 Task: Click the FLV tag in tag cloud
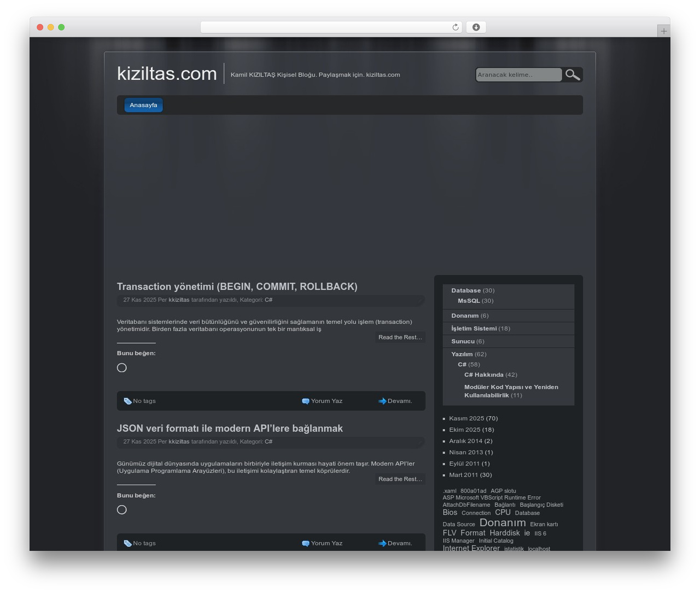450,533
